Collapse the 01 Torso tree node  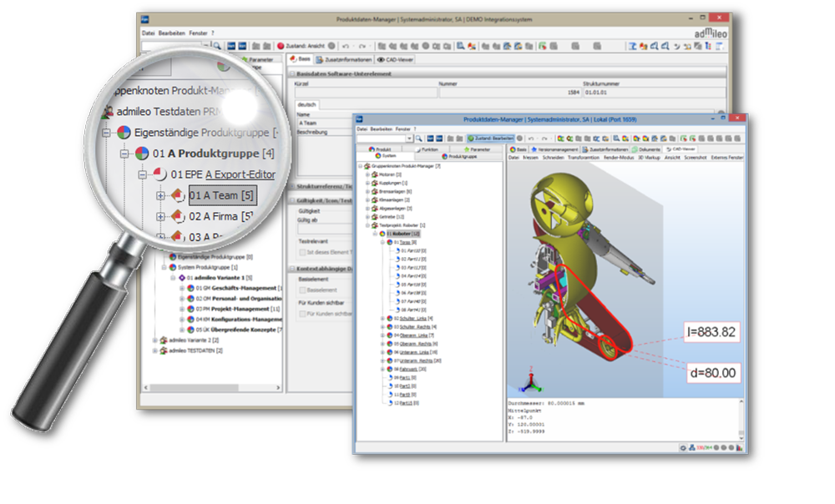pos(382,243)
